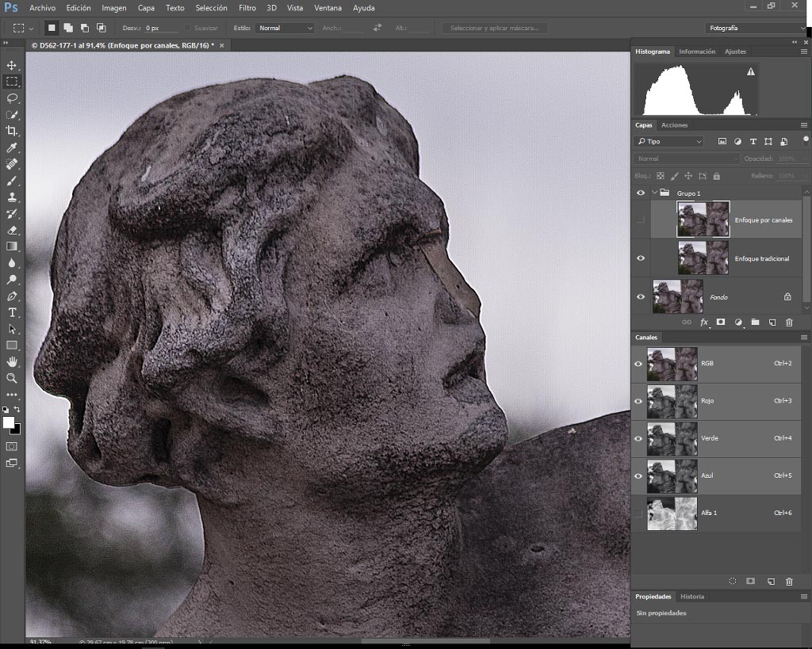Create a new group folder button
This screenshot has width=812, height=649.
[x=755, y=322]
